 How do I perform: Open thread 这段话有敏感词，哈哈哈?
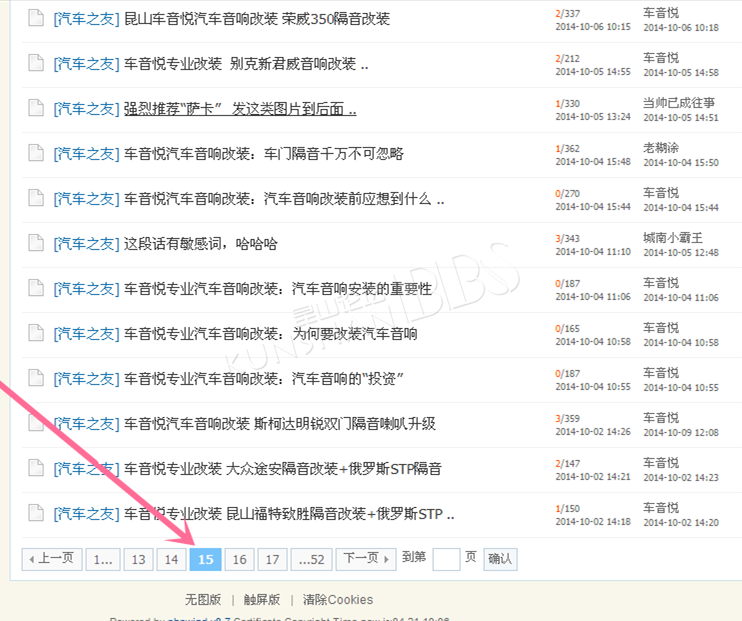(x=201, y=243)
